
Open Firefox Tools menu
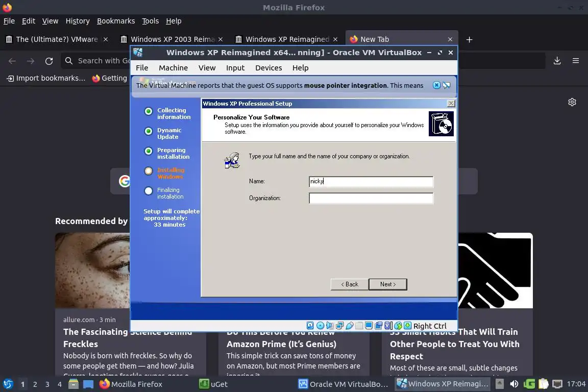coord(151,21)
